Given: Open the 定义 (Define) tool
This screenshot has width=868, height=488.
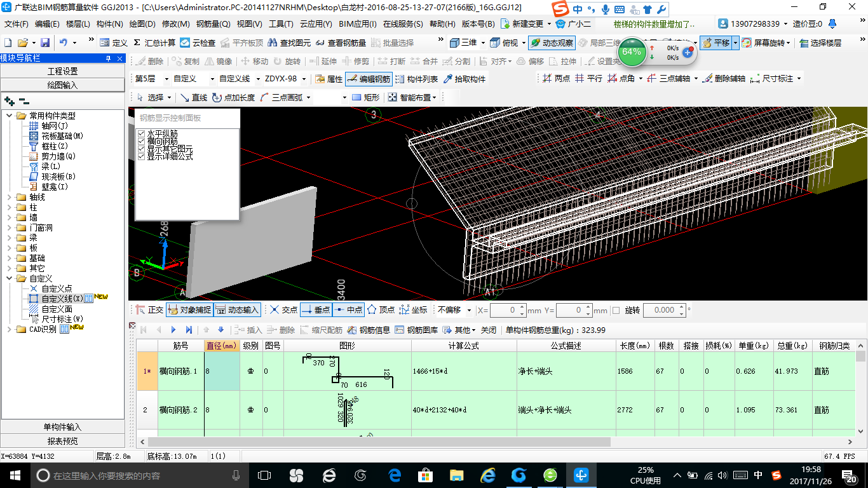Looking at the screenshot, I should [114, 43].
